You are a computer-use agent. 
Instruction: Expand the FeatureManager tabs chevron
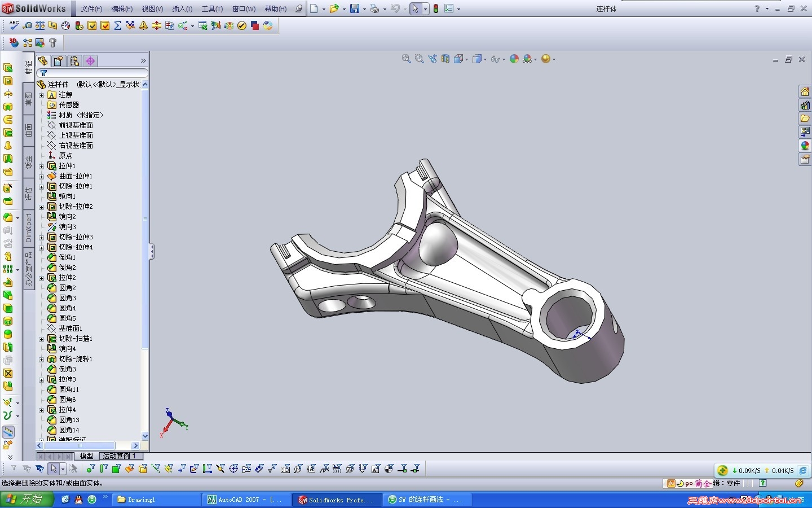(143, 60)
